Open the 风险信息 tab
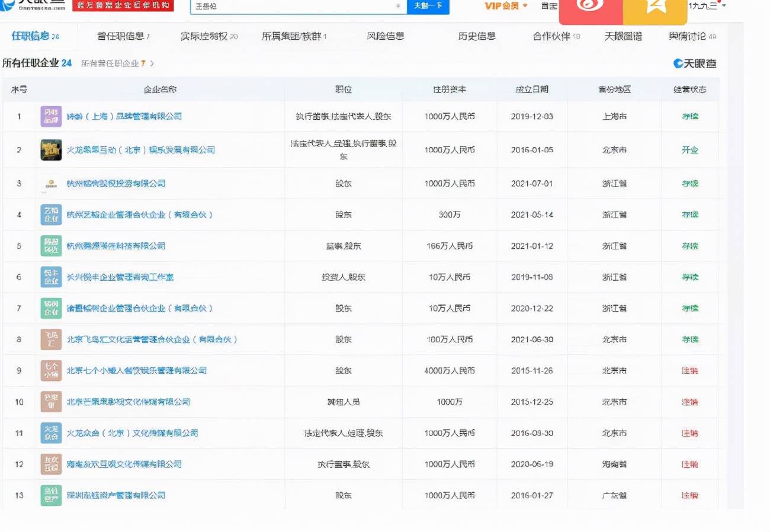Screen dimensions: 770x532 click(x=386, y=36)
